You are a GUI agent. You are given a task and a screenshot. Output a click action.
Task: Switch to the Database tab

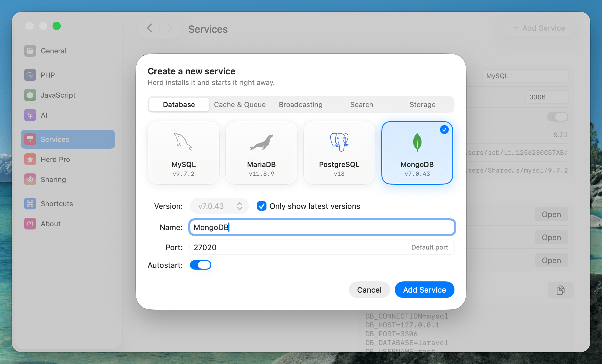179,104
